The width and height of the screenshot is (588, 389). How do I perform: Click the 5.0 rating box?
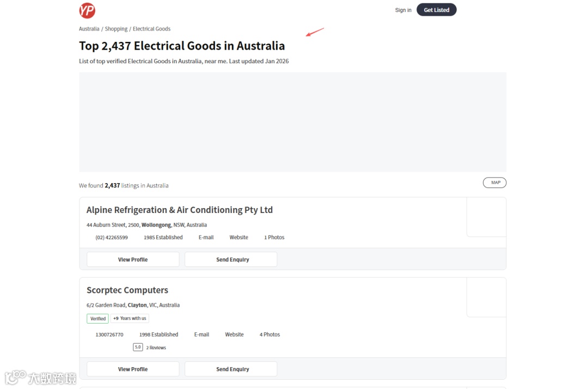tap(138, 348)
